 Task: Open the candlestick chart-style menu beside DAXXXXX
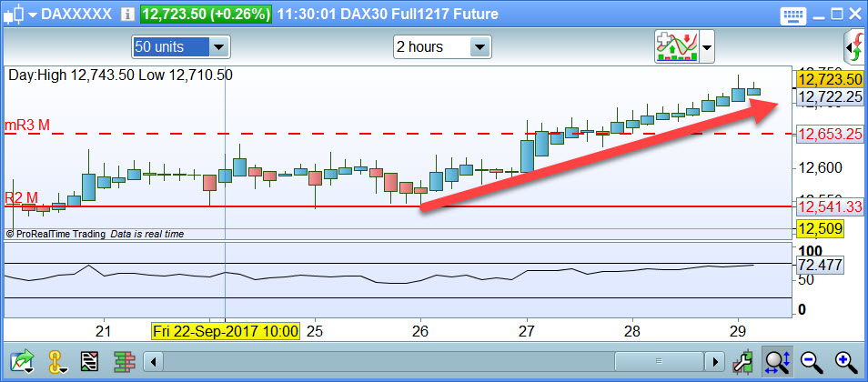[x=20, y=15]
